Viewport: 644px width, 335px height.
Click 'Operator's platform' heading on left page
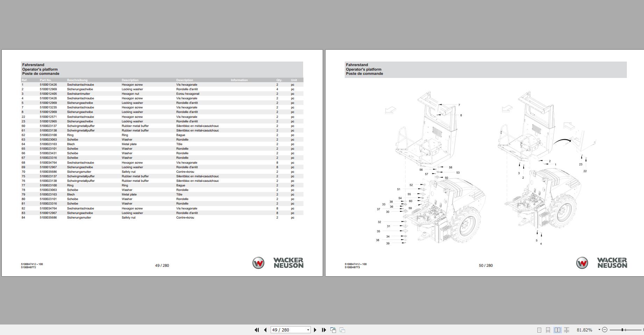click(x=40, y=69)
